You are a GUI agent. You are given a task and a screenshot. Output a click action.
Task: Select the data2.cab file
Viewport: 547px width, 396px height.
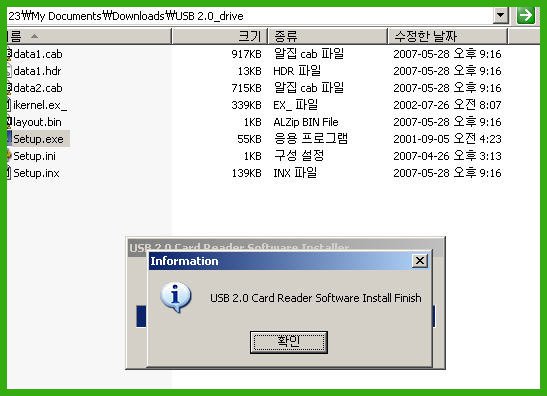[38, 88]
